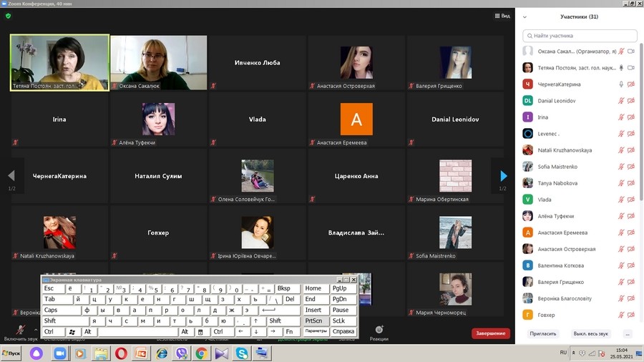Screen dimensions: 644x362
Task: Click the Reactions (Реакции) icon
Action: (379, 331)
